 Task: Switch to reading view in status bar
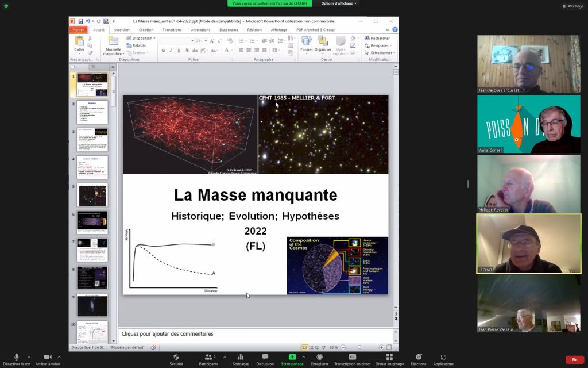pos(317,348)
